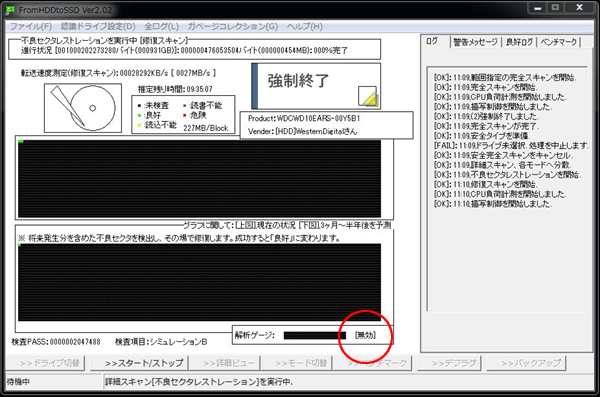This screenshot has width=600, height=397.
Task: Click the red 危険 legend marker
Action: click(185, 115)
